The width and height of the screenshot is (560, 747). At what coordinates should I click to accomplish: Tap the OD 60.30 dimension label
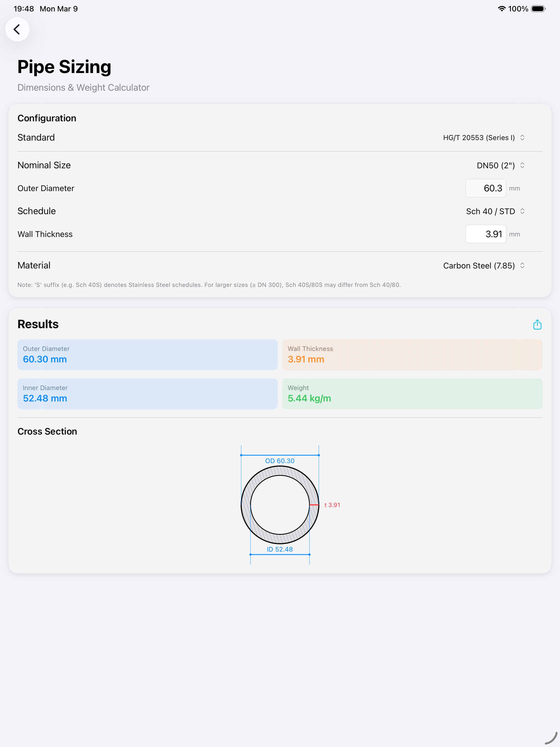click(x=280, y=461)
